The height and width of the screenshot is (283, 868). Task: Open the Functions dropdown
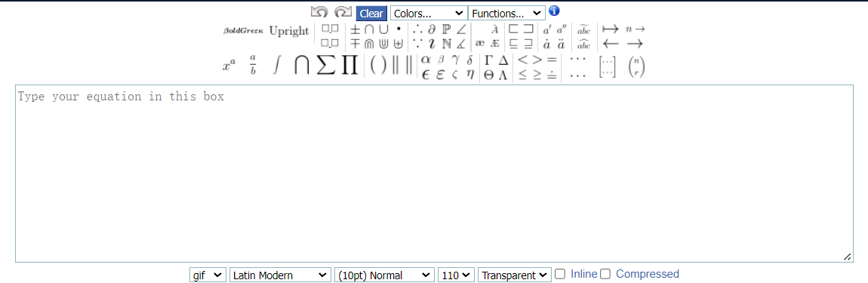point(506,14)
